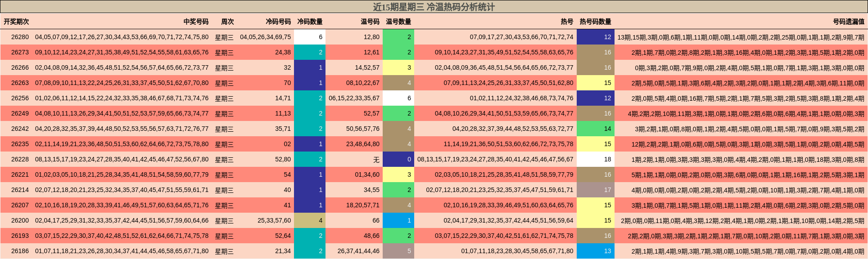Viewport: 868px width, 259px height.
Task: Click hot count 18 in row 26228
Action: 595,159
